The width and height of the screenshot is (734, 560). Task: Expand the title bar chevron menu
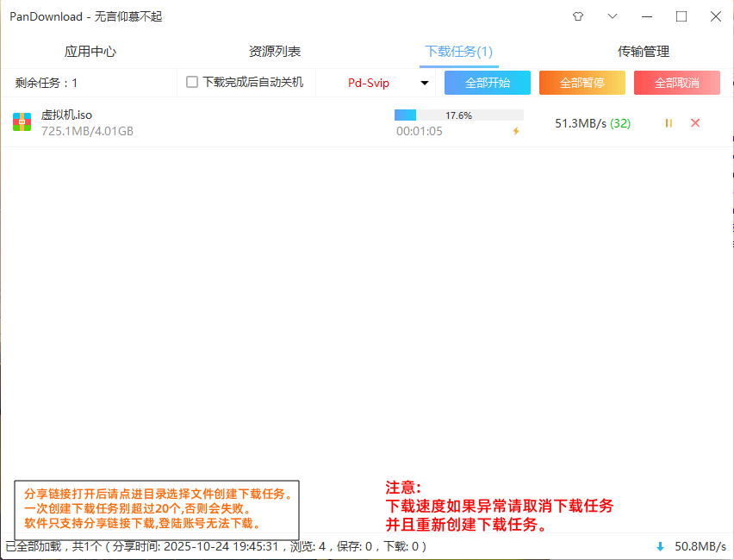pos(613,16)
